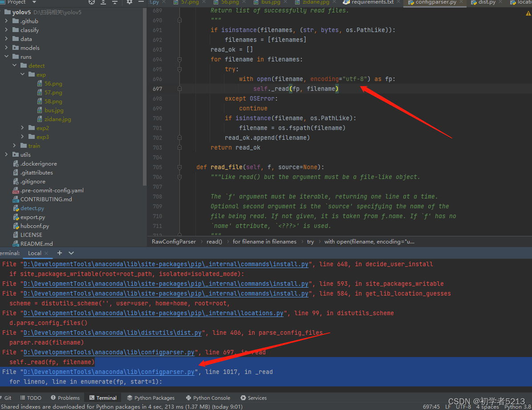The width and height of the screenshot is (532, 410).
Task: Click the warning indicator at editor top right
Action: 528,13
